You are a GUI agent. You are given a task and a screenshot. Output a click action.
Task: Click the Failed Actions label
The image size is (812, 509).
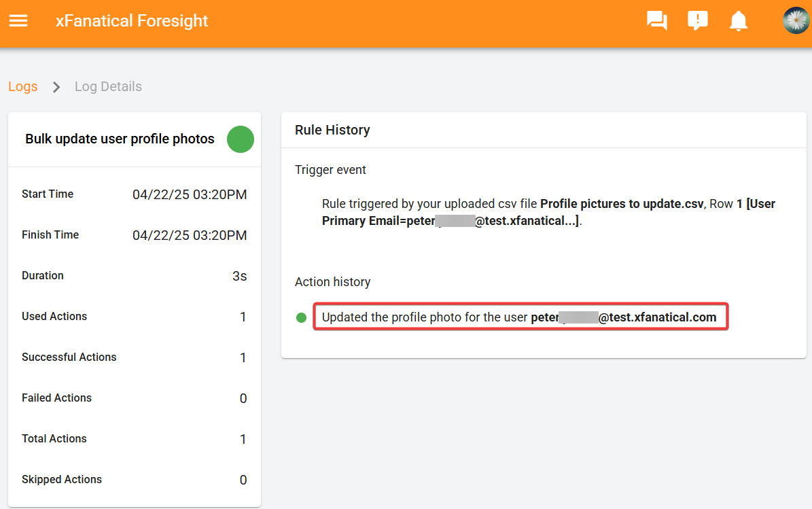tap(56, 398)
